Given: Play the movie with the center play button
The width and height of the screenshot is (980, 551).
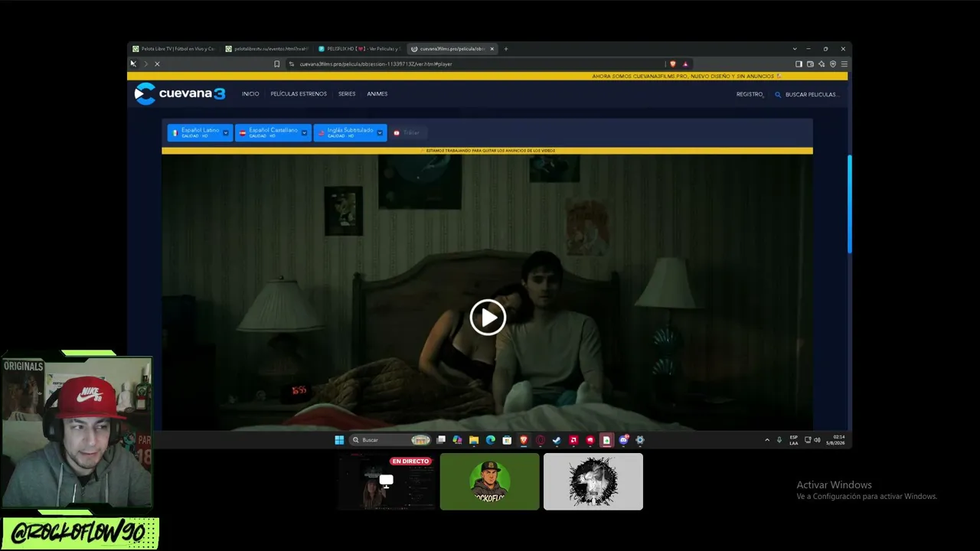Looking at the screenshot, I should (x=488, y=317).
